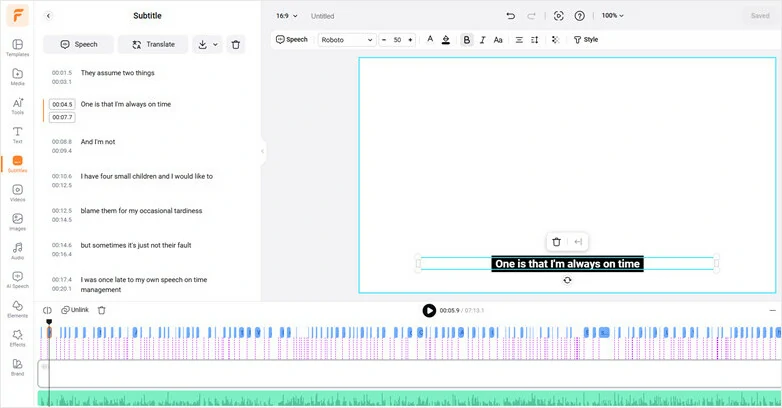This screenshot has height=408, width=782.
Task: Delete the subtitle box on the canvas
Action: point(557,242)
